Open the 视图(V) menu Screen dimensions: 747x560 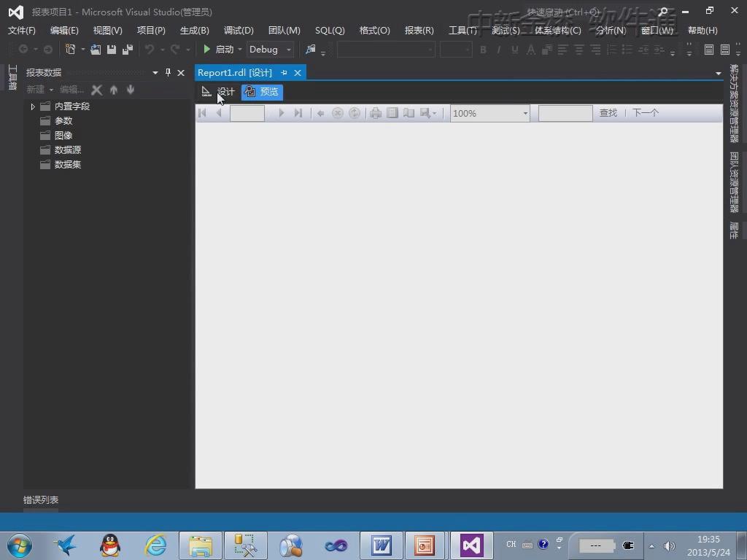tap(108, 31)
